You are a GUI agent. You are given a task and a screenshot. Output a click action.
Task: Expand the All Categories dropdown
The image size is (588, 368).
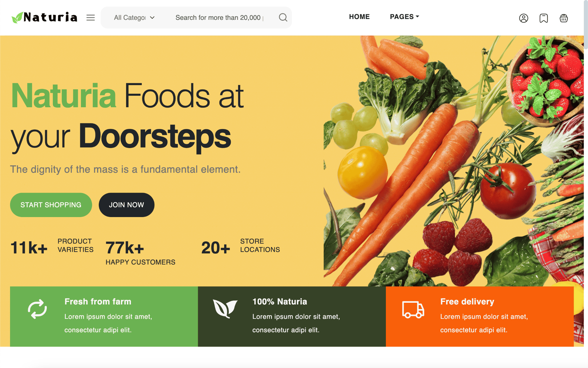point(134,18)
